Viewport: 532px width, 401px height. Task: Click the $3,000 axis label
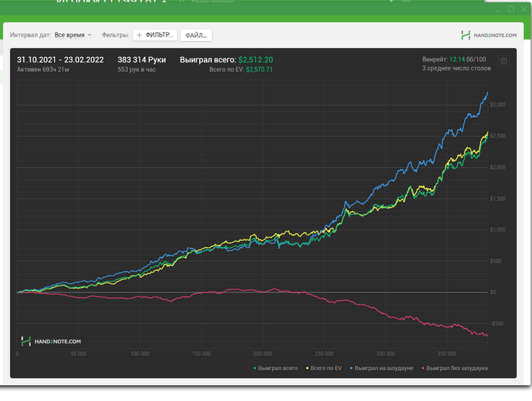pos(497,105)
